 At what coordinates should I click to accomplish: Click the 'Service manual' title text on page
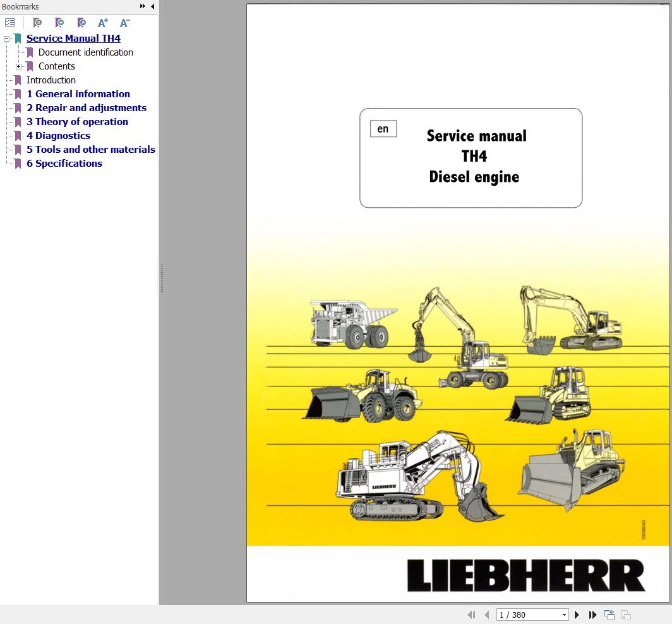[477, 135]
